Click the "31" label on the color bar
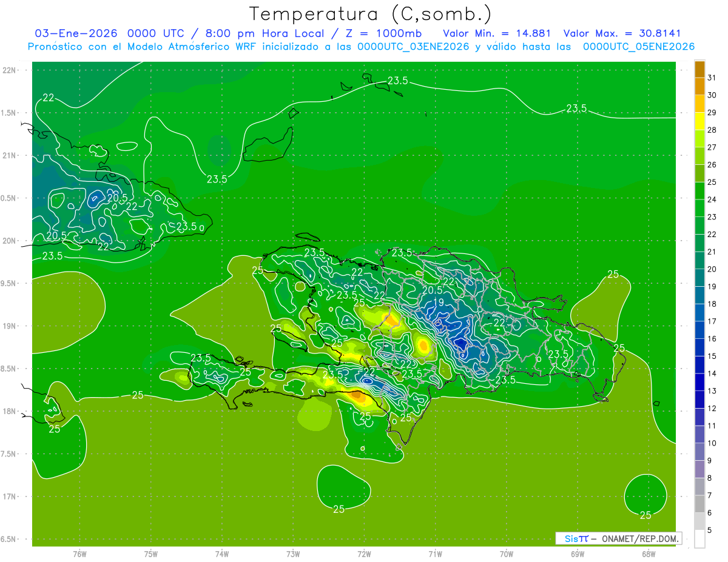This screenshot has height=562, width=728. tap(712, 78)
